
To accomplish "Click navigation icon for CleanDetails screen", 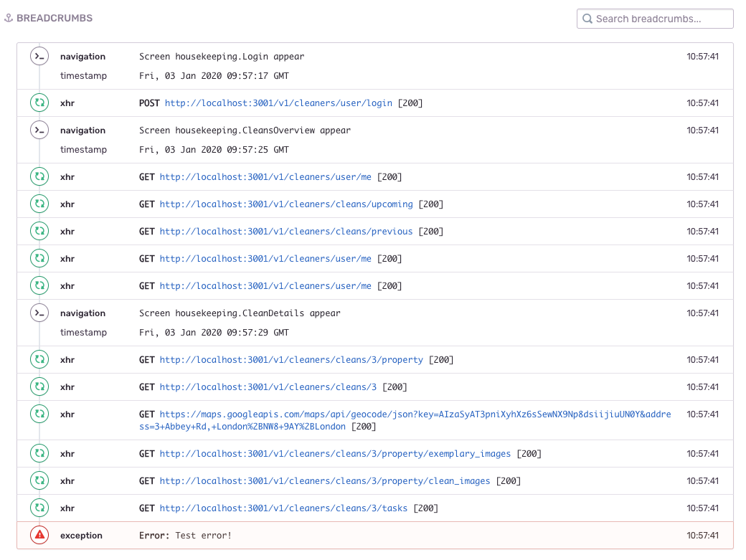I will 39,313.
